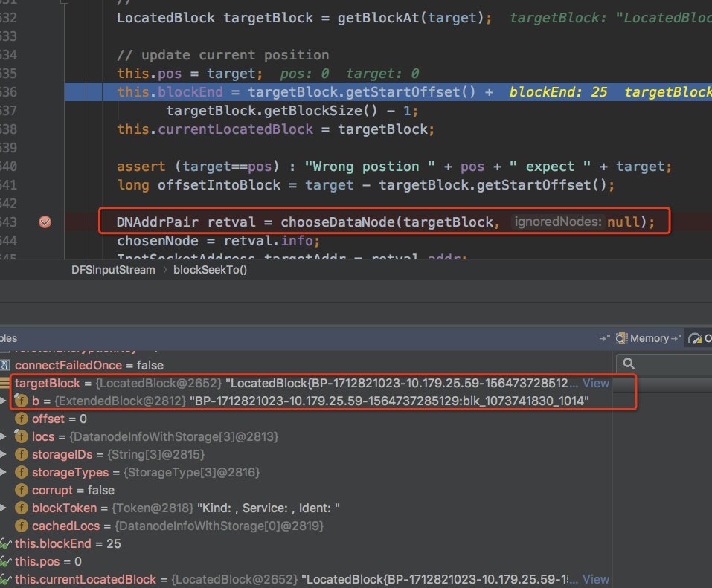The width and height of the screenshot is (712, 588).
Task: Click the field icon next to offset
Action: point(22,419)
